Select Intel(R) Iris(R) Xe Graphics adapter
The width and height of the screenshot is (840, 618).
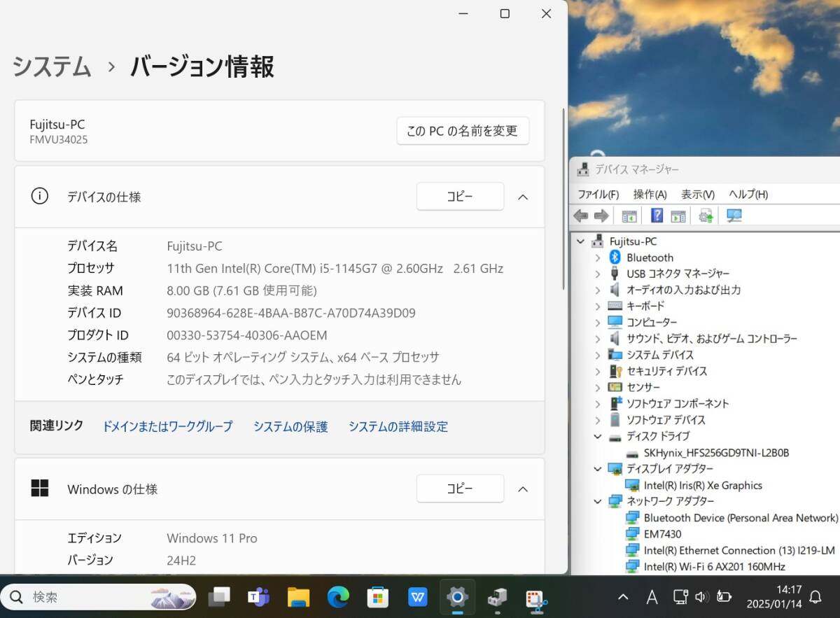pyautogui.click(x=703, y=485)
